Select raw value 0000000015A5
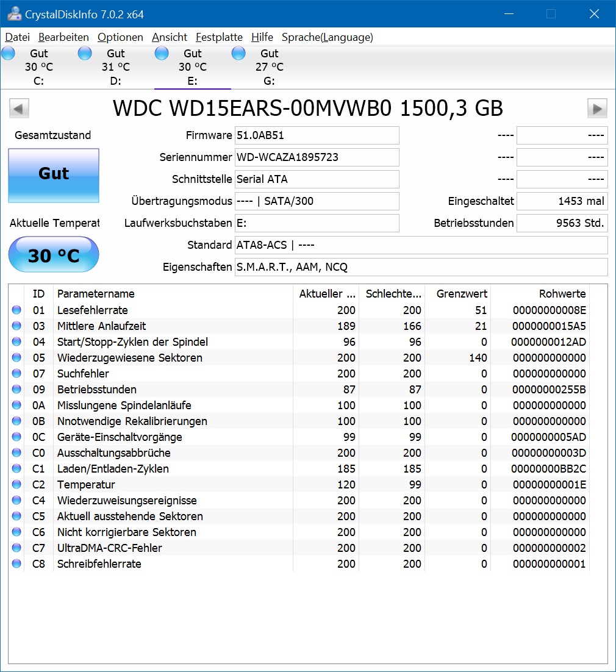Viewport: 616px width, 672px height. click(549, 326)
